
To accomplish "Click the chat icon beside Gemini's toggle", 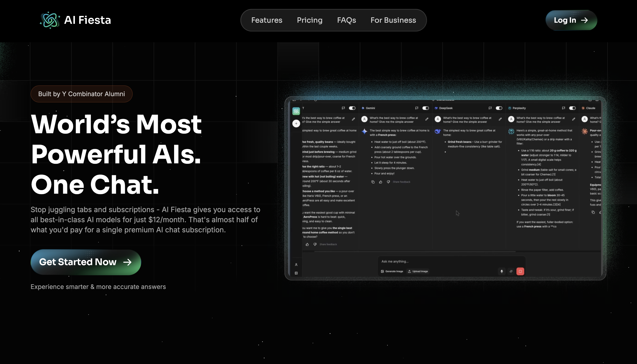I will [x=417, y=108].
